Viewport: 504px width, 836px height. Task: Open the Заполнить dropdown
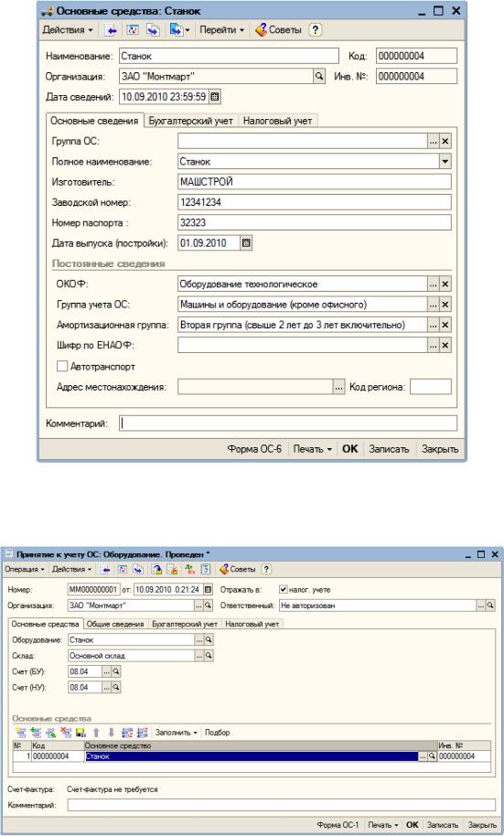(x=176, y=733)
